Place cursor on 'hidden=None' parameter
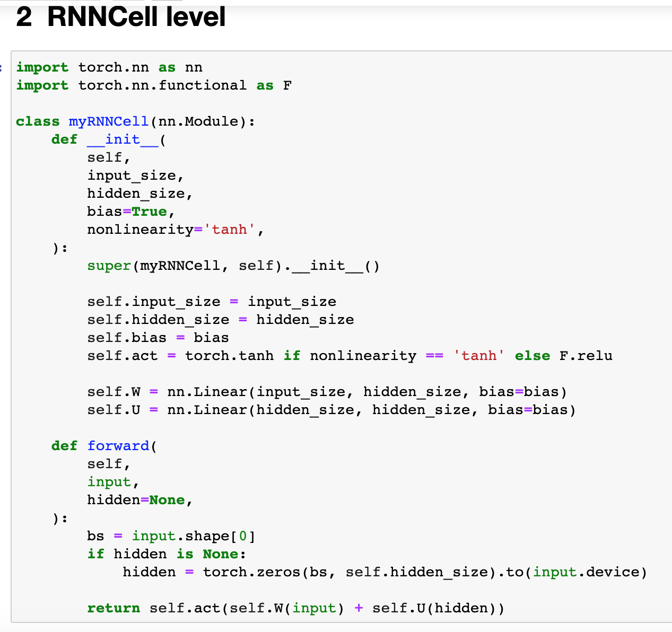 coord(136,500)
